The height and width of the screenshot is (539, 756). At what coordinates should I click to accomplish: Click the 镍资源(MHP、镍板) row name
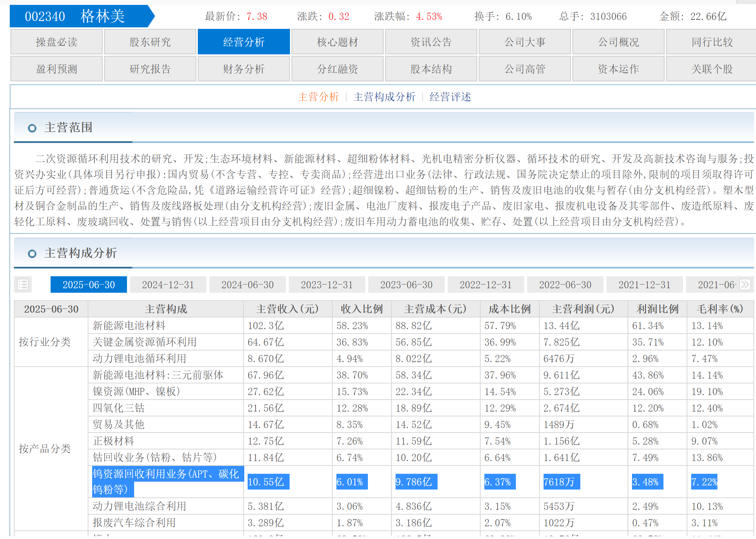pos(136,391)
